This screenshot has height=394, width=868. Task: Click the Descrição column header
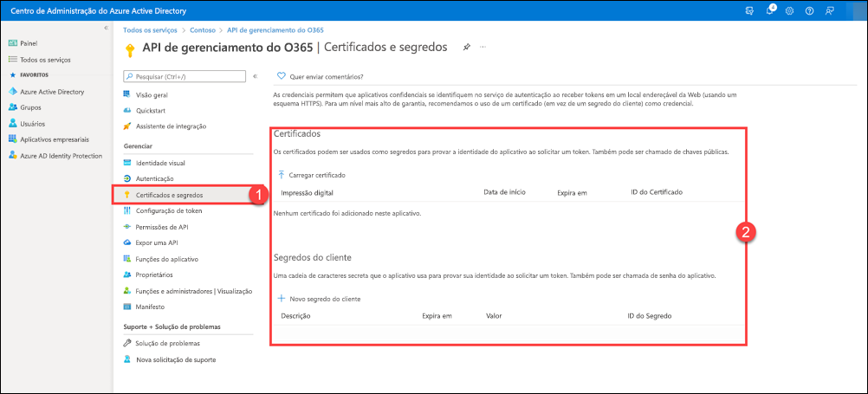[x=295, y=316]
